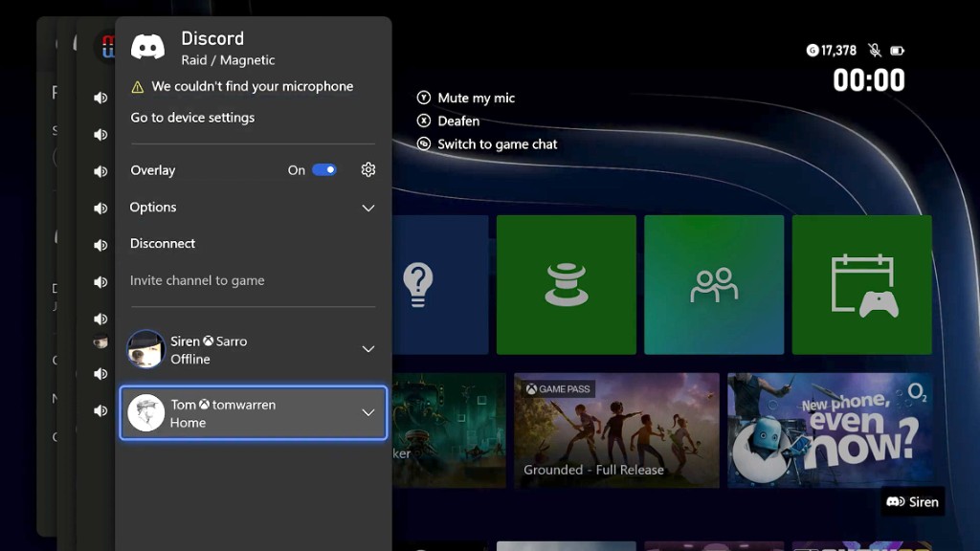Click the view button icon beside game chat

point(424,143)
